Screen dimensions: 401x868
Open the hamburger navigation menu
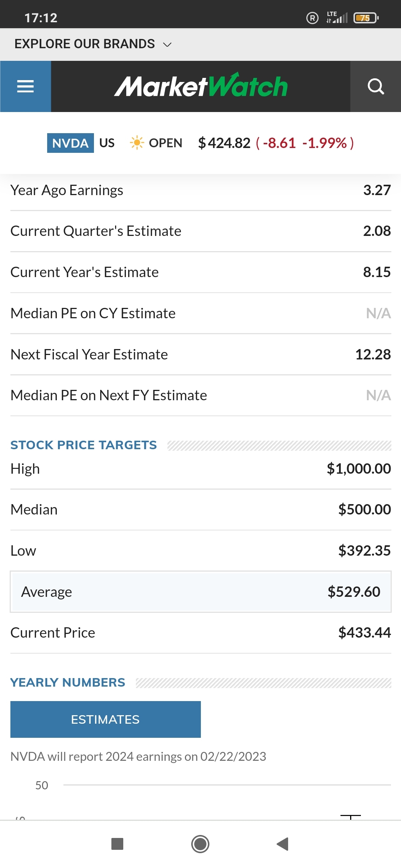click(x=25, y=86)
